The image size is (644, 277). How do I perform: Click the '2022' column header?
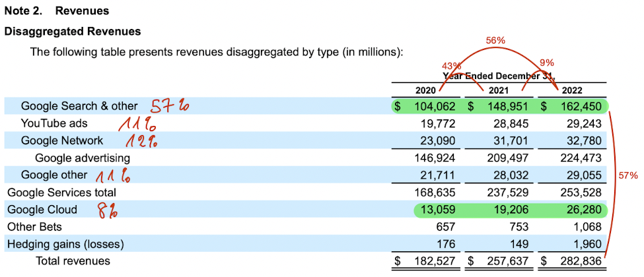pos(573,91)
